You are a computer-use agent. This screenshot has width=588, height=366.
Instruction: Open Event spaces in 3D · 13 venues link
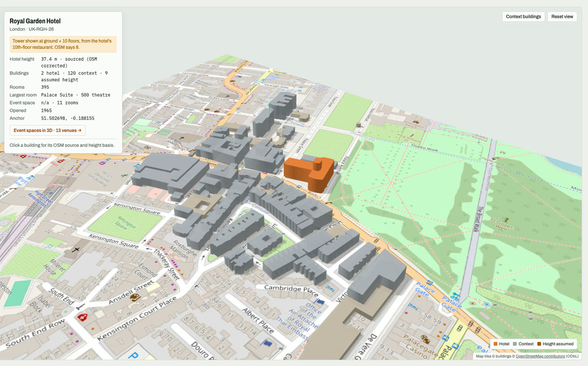point(47,131)
